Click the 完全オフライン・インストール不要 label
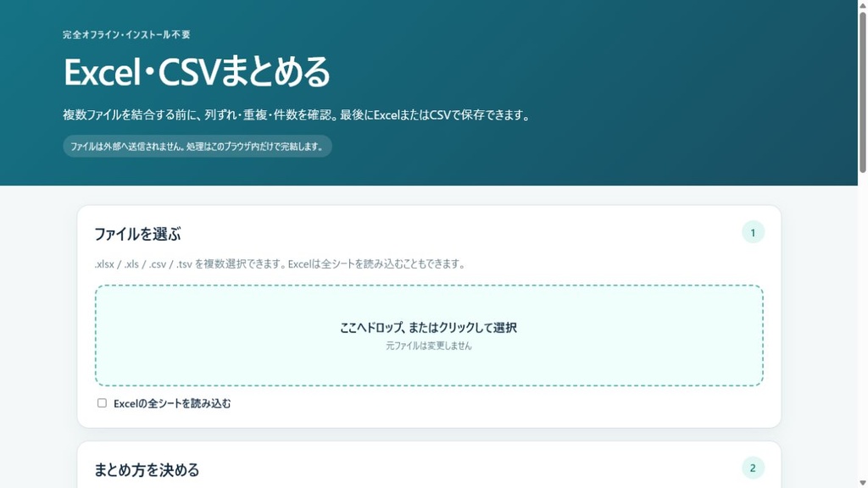The height and width of the screenshot is (488, 868). (126, 34)
